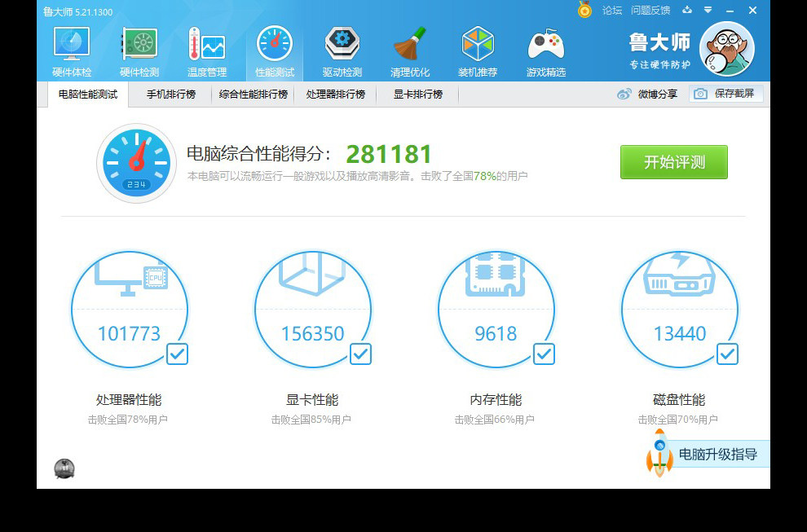807x532 pixels.
Task: Switch to 综合性能排行榜 tab
Action: 254,95
